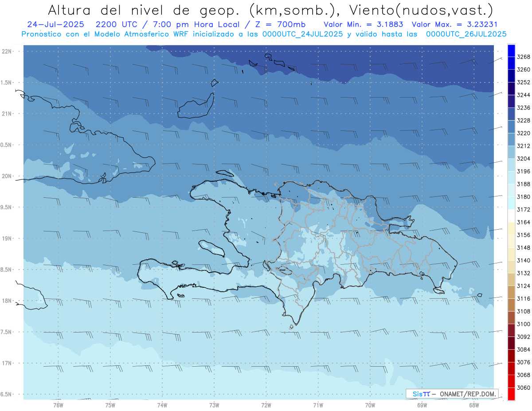Click the "76W" longitude label
Screen dimensions: 532x411
coord(58,405)
